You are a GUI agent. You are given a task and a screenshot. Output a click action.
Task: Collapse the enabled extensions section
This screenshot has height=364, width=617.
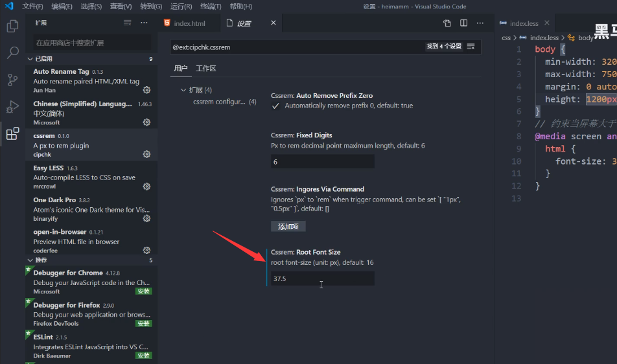click(30, 58)
